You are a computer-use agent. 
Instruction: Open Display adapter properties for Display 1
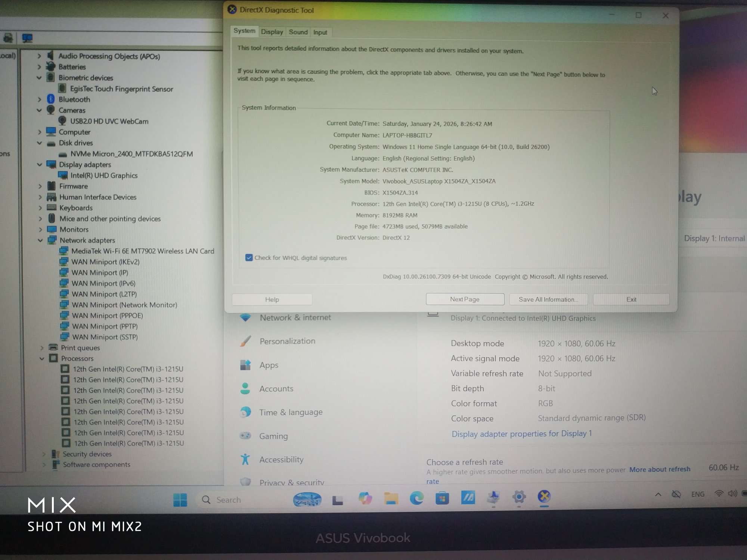[521, 434]
